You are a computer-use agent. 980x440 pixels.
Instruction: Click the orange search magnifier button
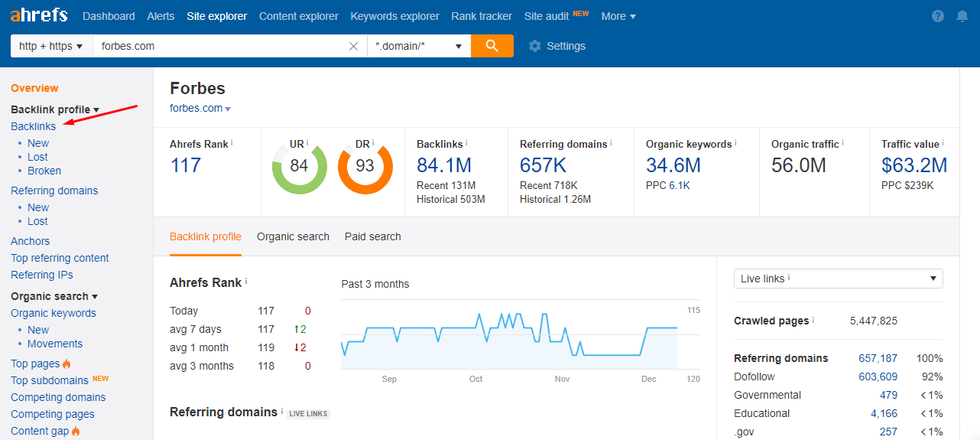pyautogui.click(x=492, y=46)
